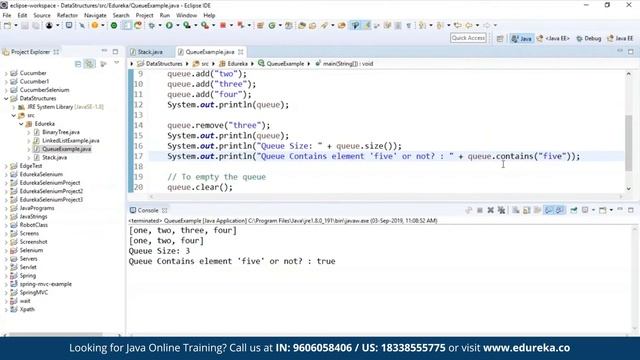
Task: Click the red stop-square toolbar icon
Action: coord(223,25)
